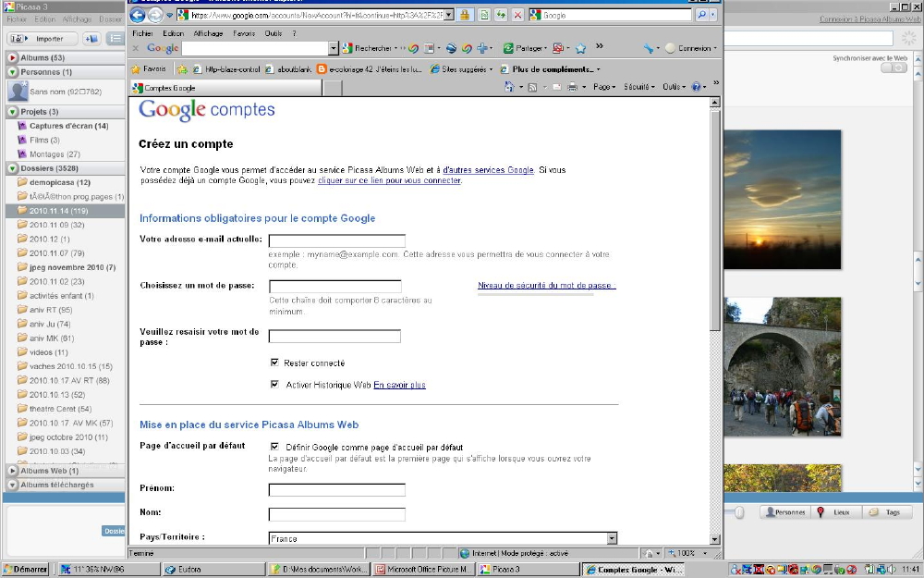Click the Picasa add-folder icon beside Importer
Screen dimensions: 924x578
click(x=91, y=39)
